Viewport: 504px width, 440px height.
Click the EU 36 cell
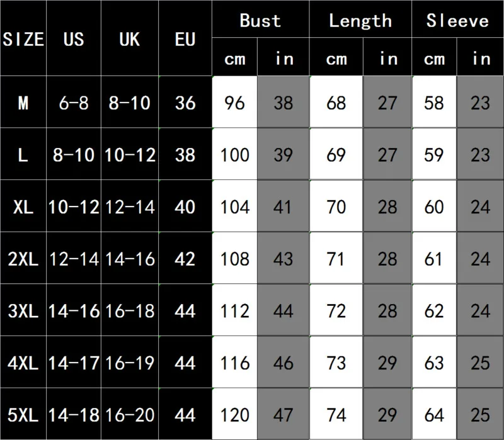pos(185,103)
